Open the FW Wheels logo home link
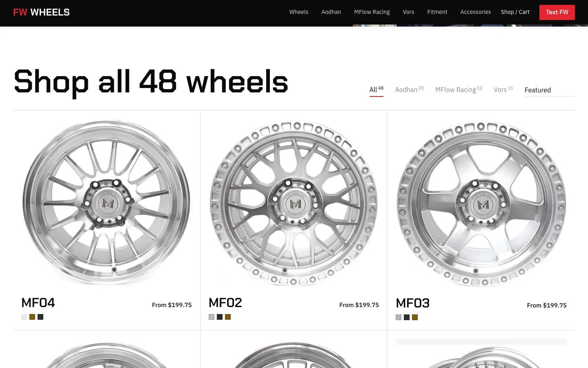Viewport: 588px width, 368px height. [41, 12]
